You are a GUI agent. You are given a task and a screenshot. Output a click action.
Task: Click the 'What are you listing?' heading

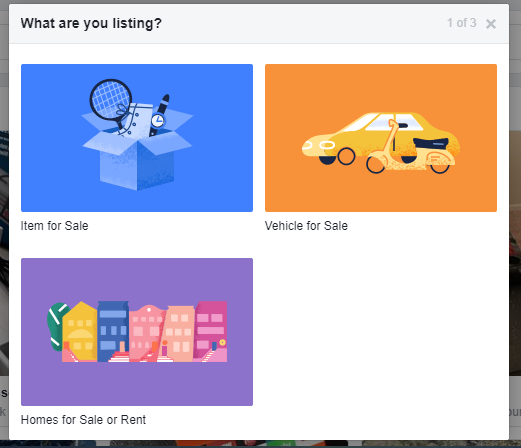91,23
